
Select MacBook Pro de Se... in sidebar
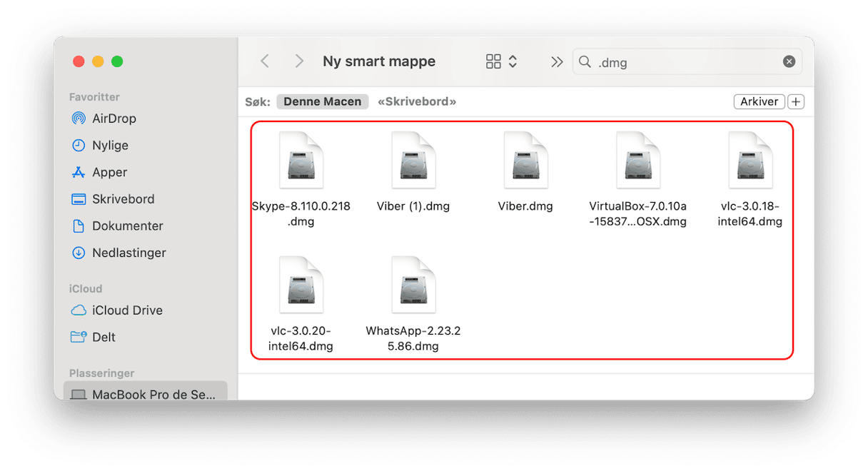[x=146, y=391]
